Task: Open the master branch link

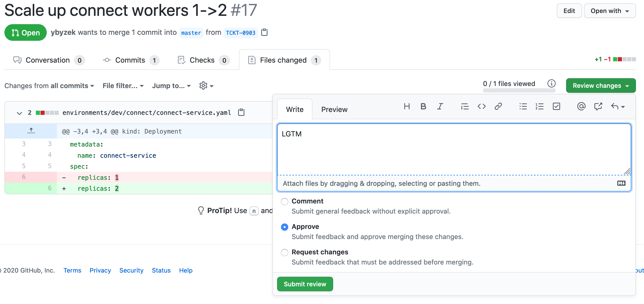Action: 191,33
